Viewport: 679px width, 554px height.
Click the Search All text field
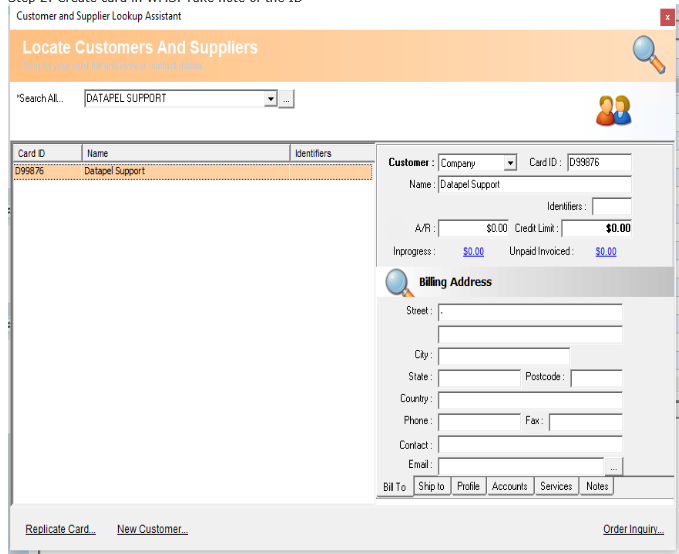click(175, 99)
